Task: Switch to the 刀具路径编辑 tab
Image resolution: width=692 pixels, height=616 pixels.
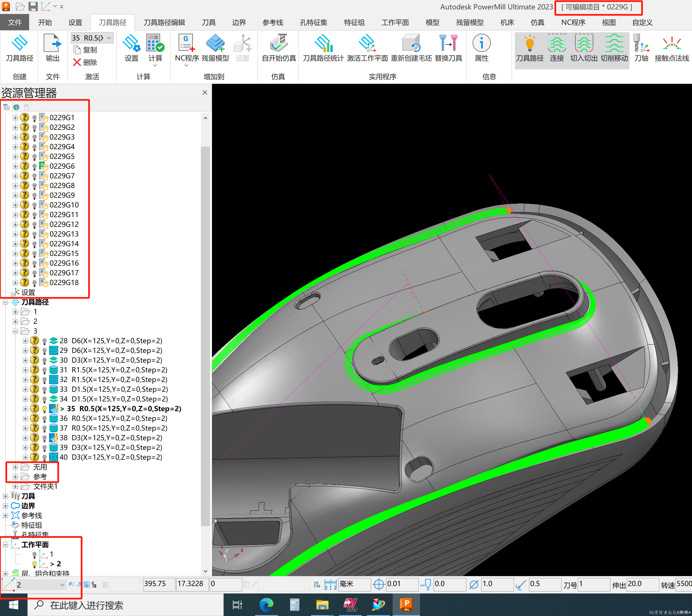Action: pos(164,22)
